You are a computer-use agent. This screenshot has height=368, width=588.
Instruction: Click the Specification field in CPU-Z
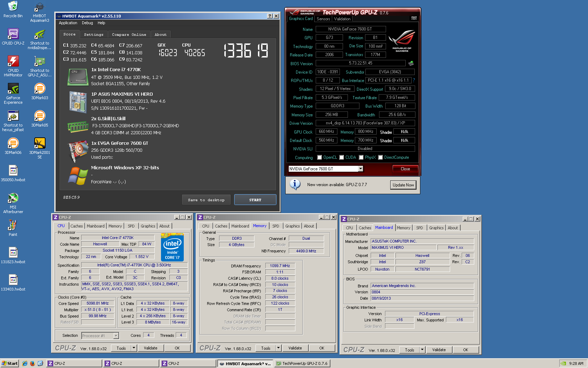point(134,265)
